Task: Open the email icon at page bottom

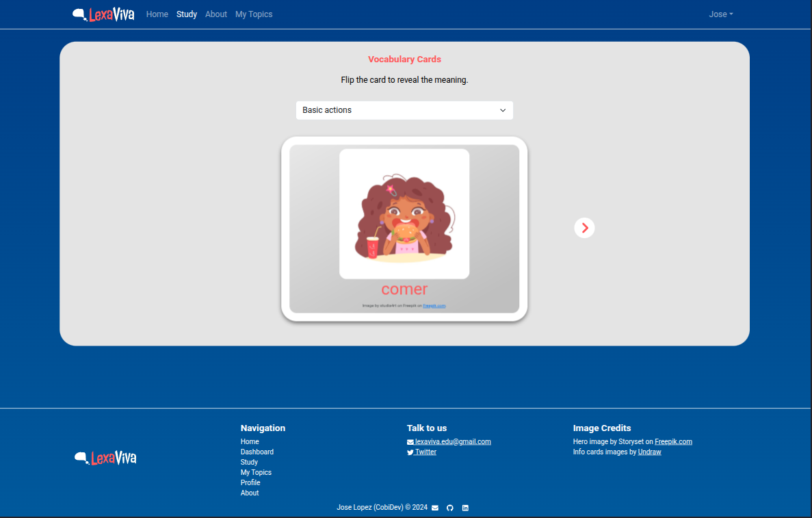Action: click(x=435, y=508)
